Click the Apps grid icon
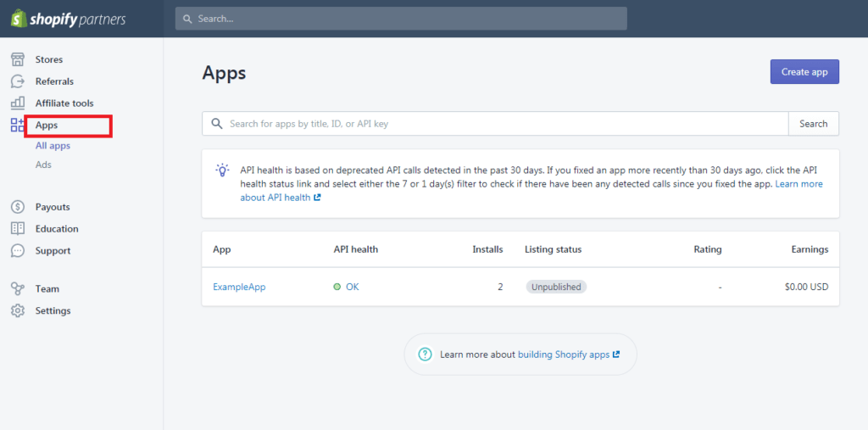The width and height of the screenshot is (868, 430). pyautogui.click(x=18, y=125)
